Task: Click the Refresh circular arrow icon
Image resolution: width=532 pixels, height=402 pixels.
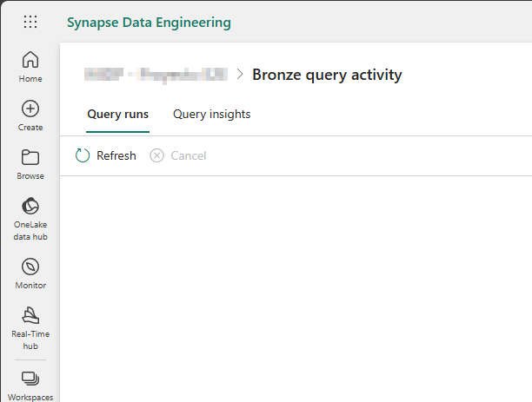Action: [x=83, y=155]
